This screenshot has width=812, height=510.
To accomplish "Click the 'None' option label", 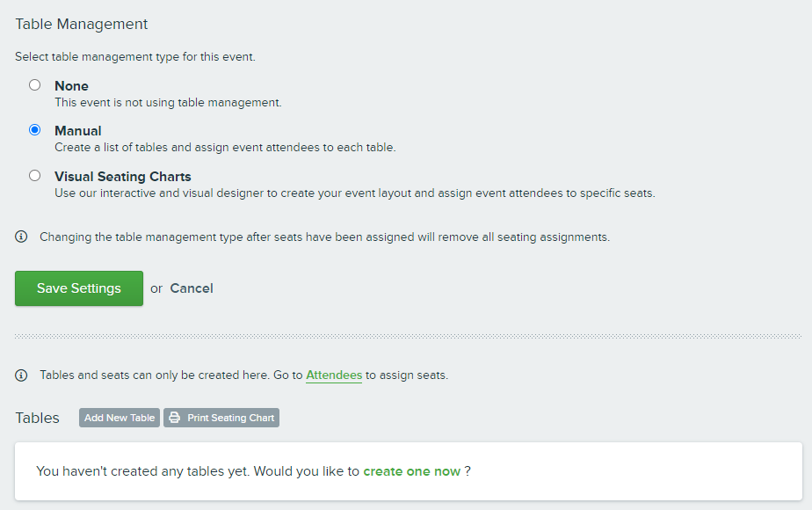I will [x=71, y=86].
